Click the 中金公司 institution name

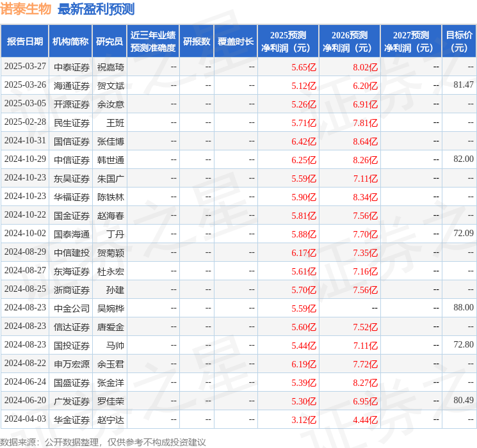[x=72, y=308]
